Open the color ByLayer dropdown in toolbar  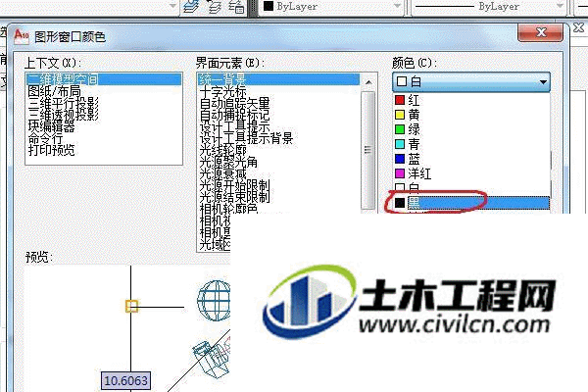pos(331,7)
